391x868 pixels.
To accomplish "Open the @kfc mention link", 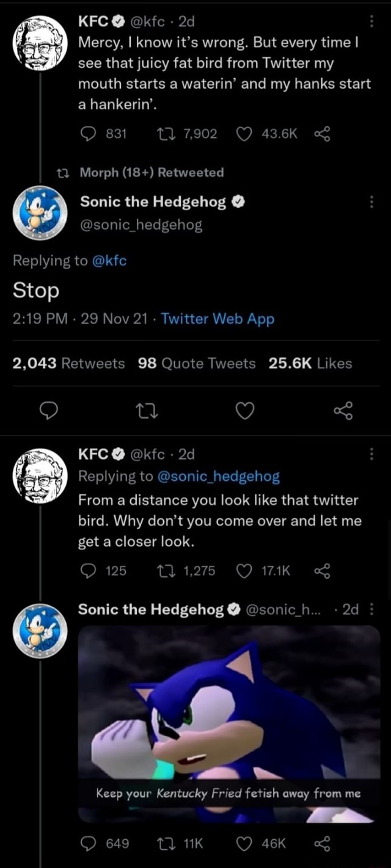I will 111,260.
